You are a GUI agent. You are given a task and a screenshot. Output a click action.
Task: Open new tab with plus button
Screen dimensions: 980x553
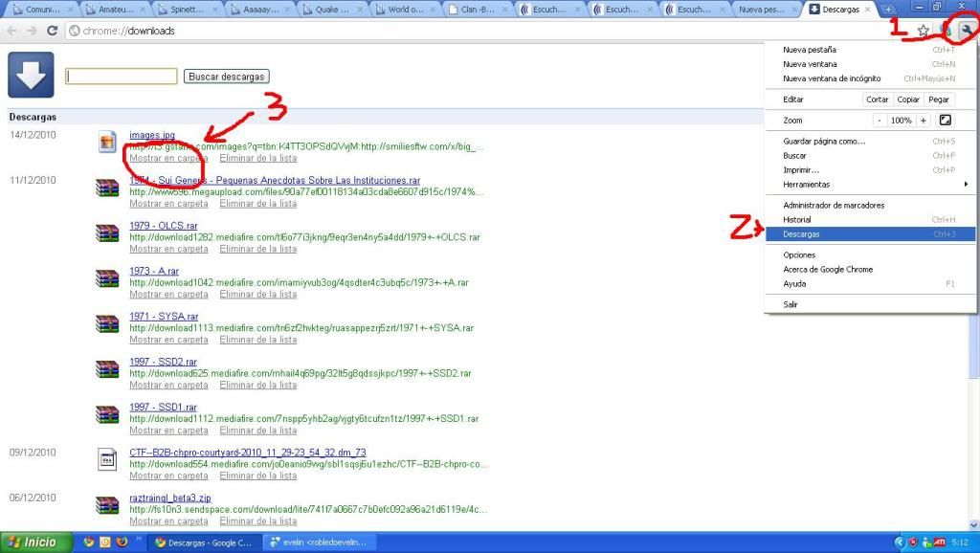(x=887, y=10)
